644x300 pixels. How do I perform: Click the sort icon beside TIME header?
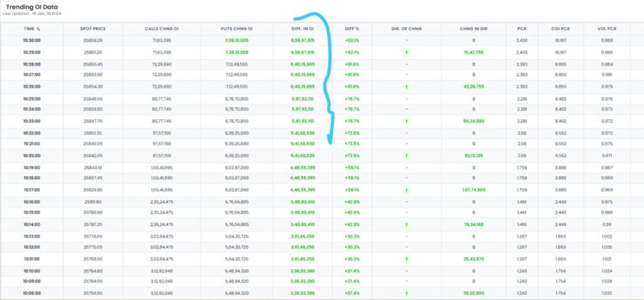click(x=38, y=29)
